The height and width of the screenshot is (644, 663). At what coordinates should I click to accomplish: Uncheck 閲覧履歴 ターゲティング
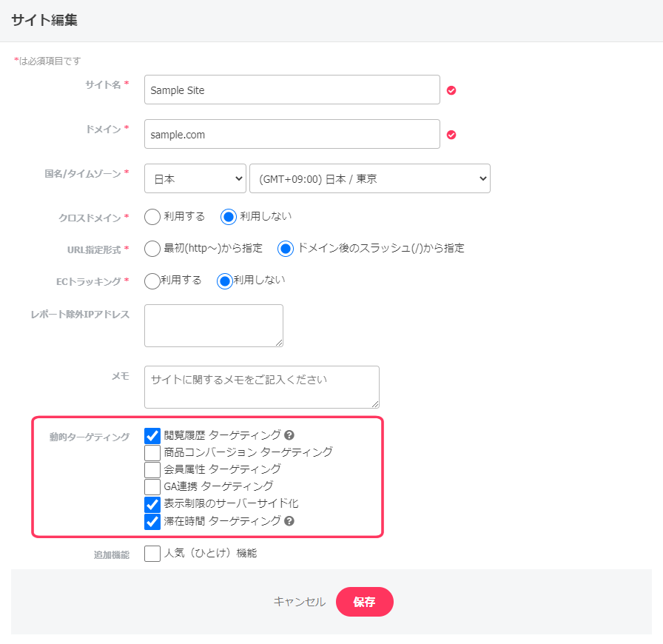coord(152,436)
